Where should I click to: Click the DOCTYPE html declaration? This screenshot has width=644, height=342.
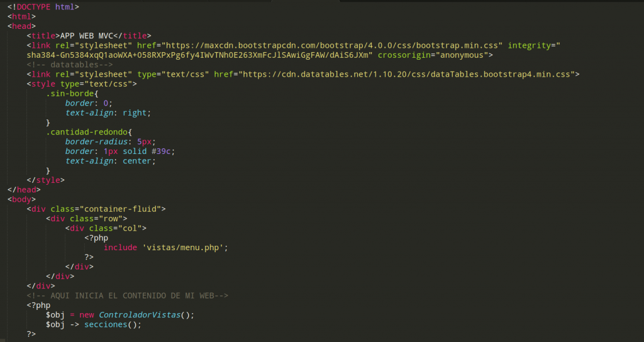pos(43,6)
